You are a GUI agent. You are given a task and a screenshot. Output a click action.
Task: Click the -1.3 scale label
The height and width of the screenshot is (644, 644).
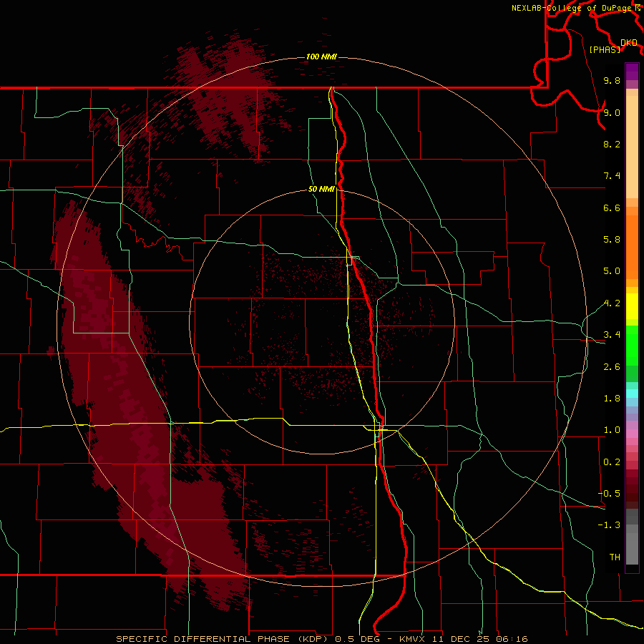[609, 525]
